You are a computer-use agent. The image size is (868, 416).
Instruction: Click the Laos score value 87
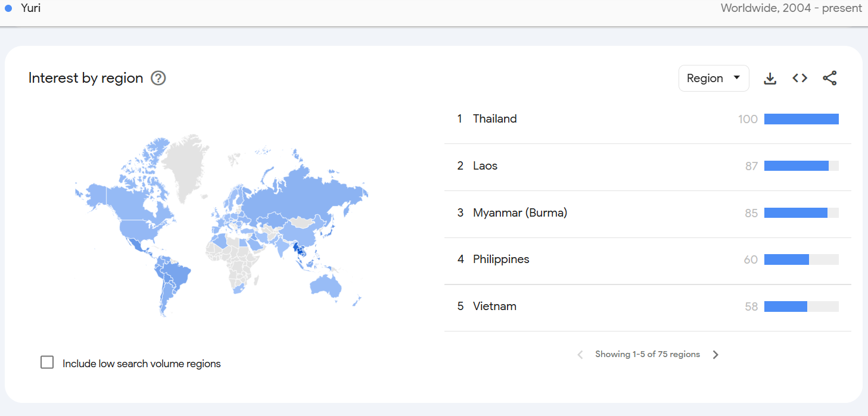[751, 166]
